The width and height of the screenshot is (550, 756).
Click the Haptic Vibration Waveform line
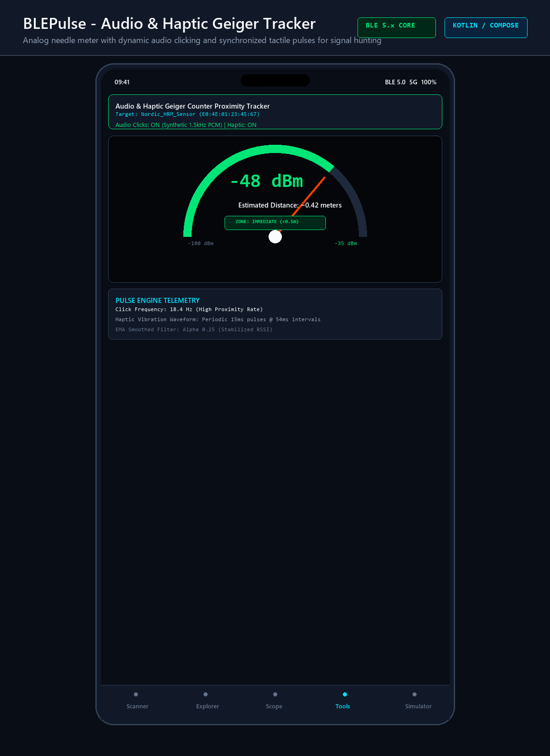(x=218, y=319)
